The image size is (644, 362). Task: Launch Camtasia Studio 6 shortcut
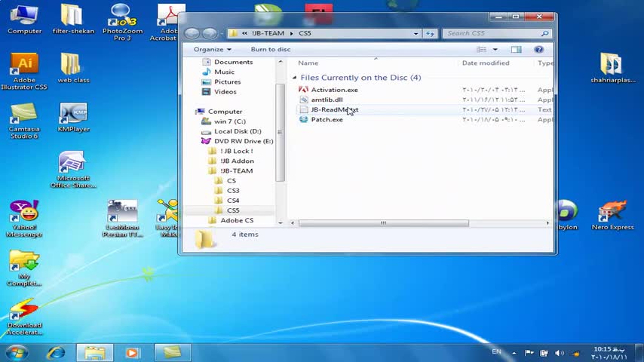(x=24, y=121)
